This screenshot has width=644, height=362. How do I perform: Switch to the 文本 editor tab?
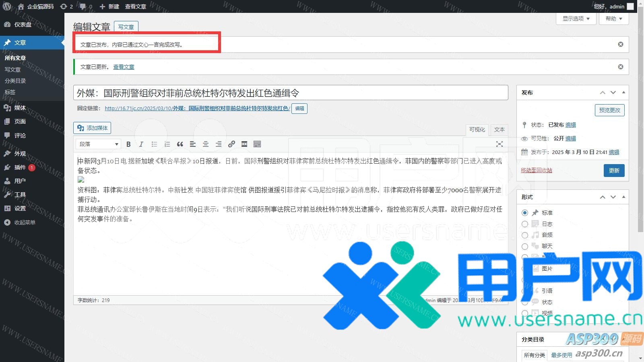coord(499,130)
